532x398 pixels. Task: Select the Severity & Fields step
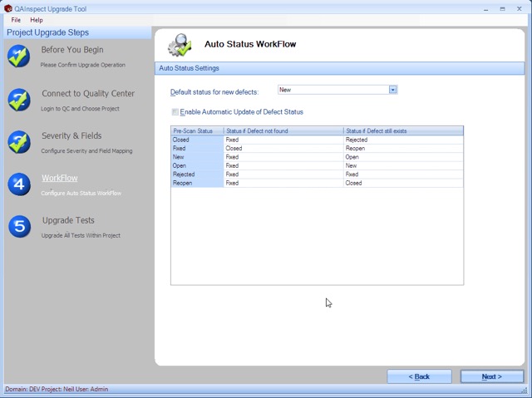click(71, 135)
